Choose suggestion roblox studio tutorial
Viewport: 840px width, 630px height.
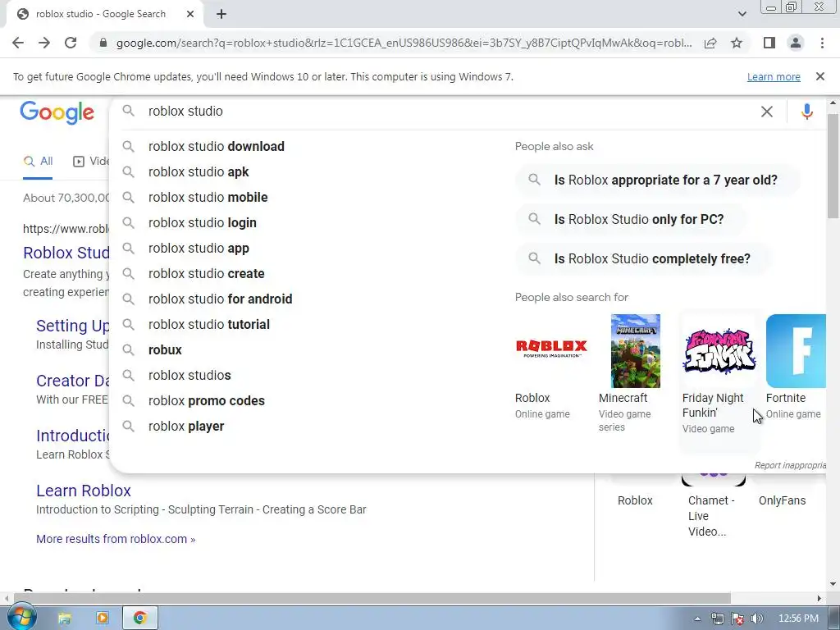(209, 325)
